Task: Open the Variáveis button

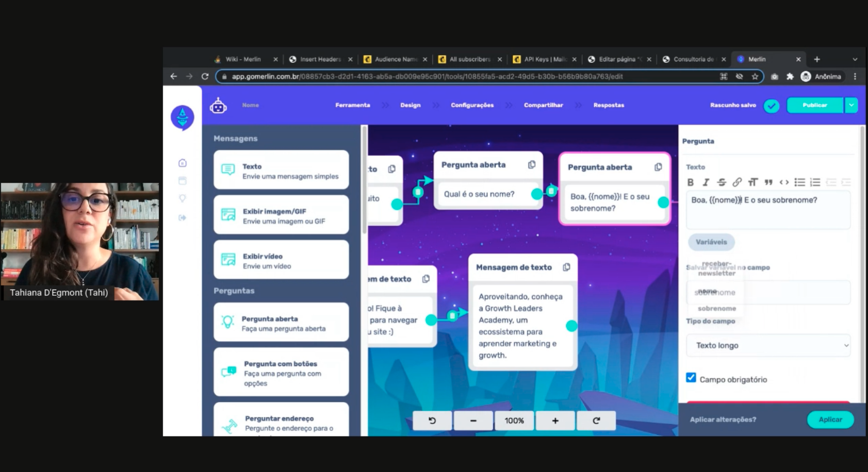Action: [711, 242]
